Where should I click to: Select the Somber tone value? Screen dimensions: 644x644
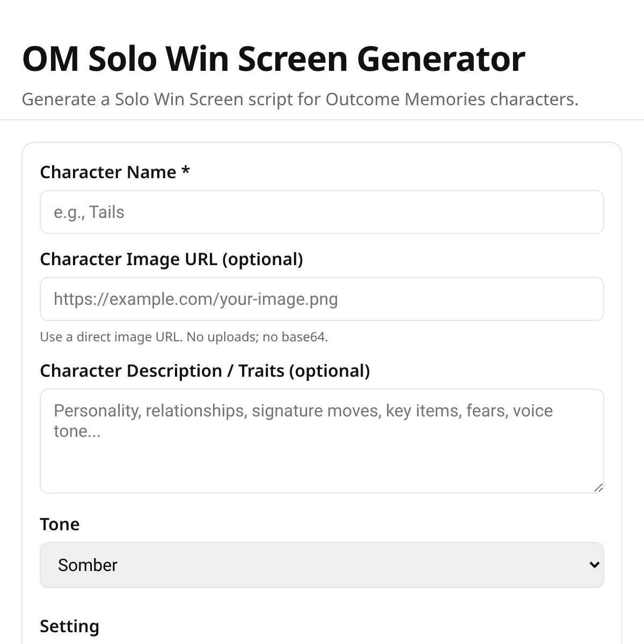click(87, 565)
